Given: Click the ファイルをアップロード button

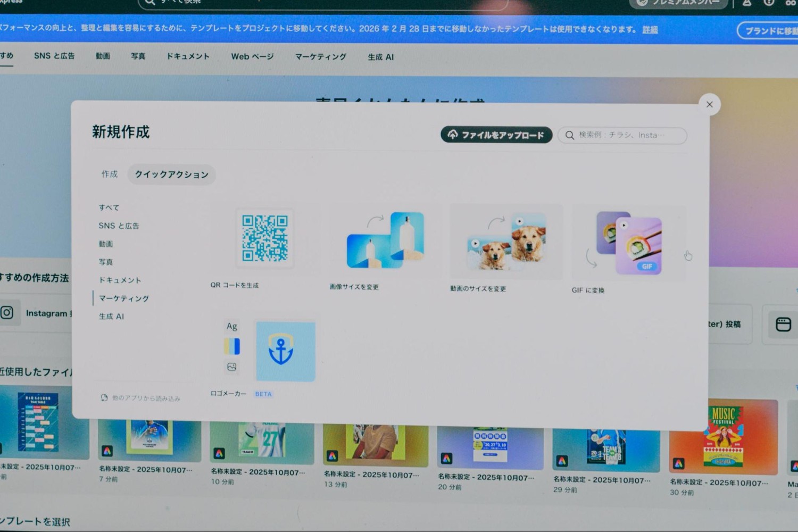Looking at the screenshot, I should [496, 135].
